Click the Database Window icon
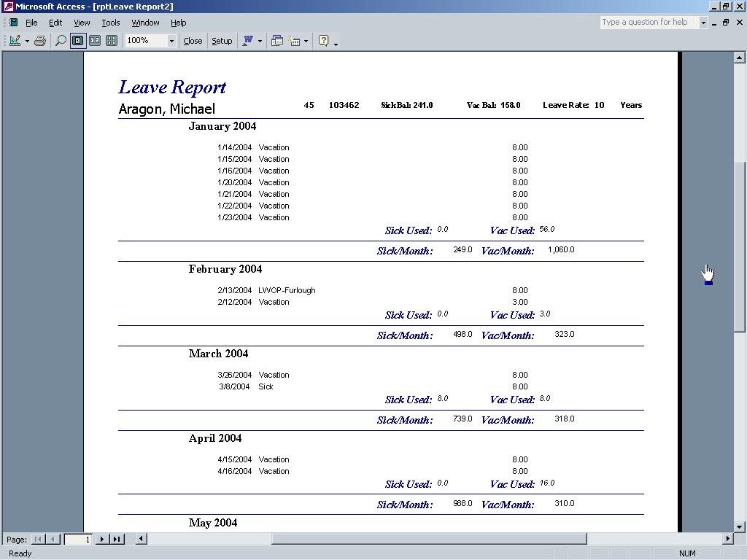 [277, 41]
